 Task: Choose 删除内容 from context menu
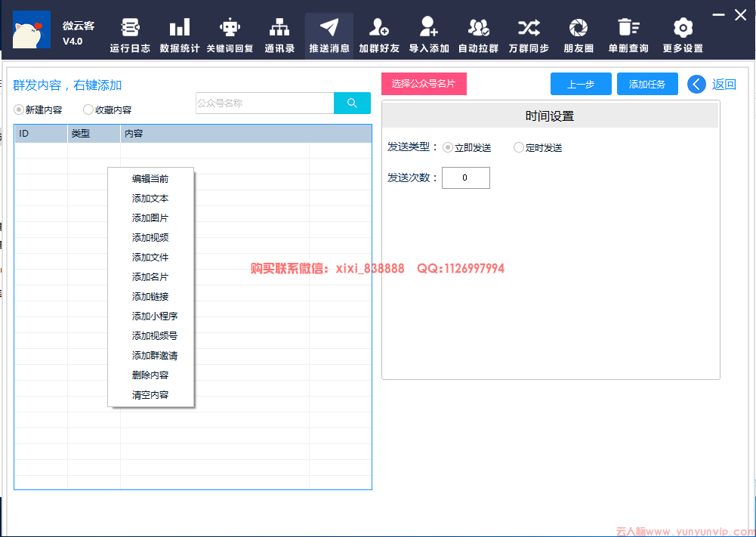click(x=150, y=375)
